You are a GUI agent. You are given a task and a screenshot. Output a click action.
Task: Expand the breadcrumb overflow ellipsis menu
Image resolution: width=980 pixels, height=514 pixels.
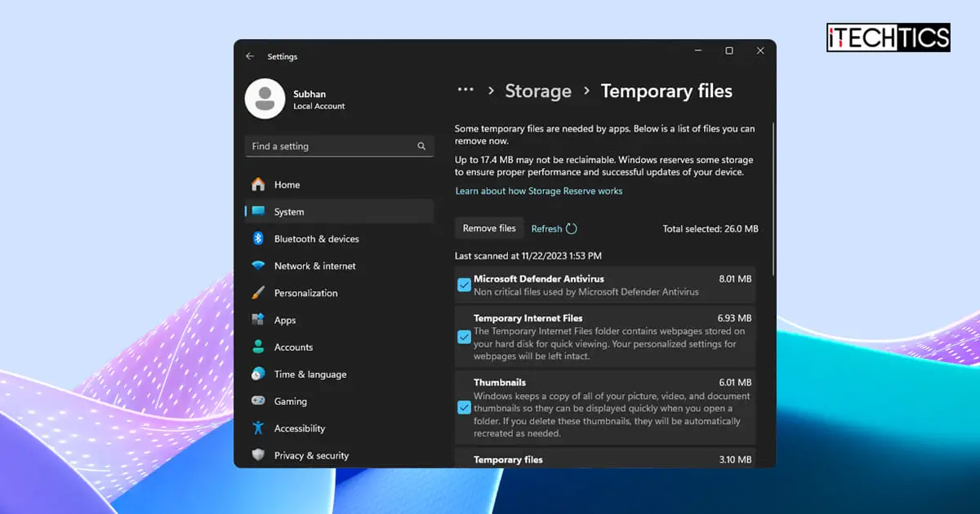[x=465, y=90]
